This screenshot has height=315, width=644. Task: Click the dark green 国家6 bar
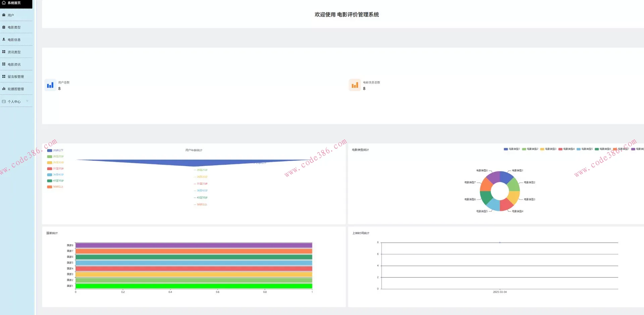coord(194,257)
